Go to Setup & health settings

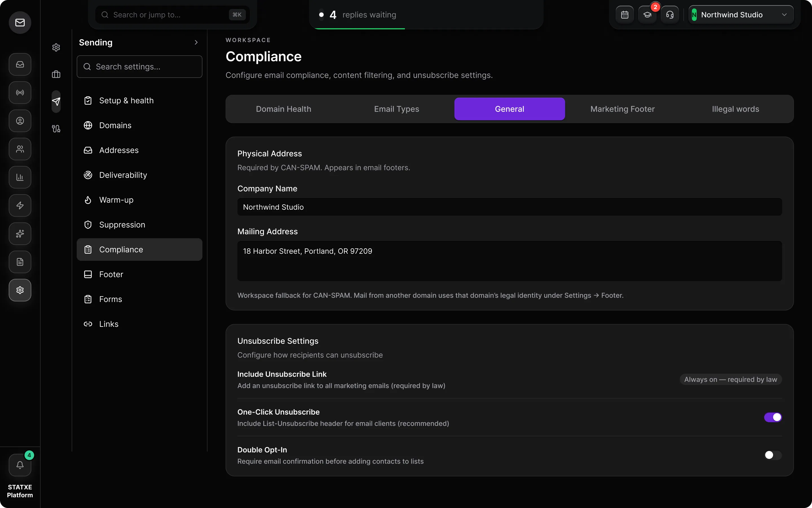139,100
